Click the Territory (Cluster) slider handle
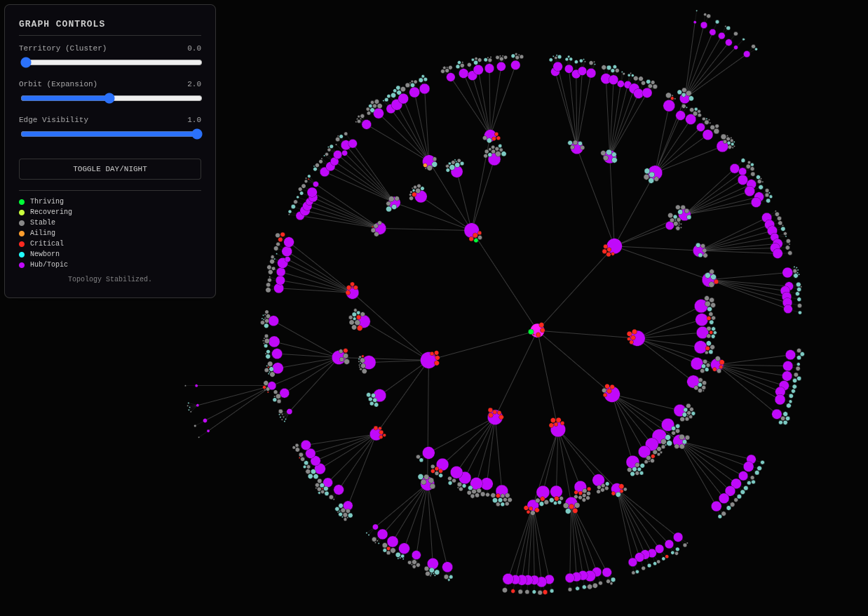The height and width of the screenshot is (616, 868). tap(26, 62)
